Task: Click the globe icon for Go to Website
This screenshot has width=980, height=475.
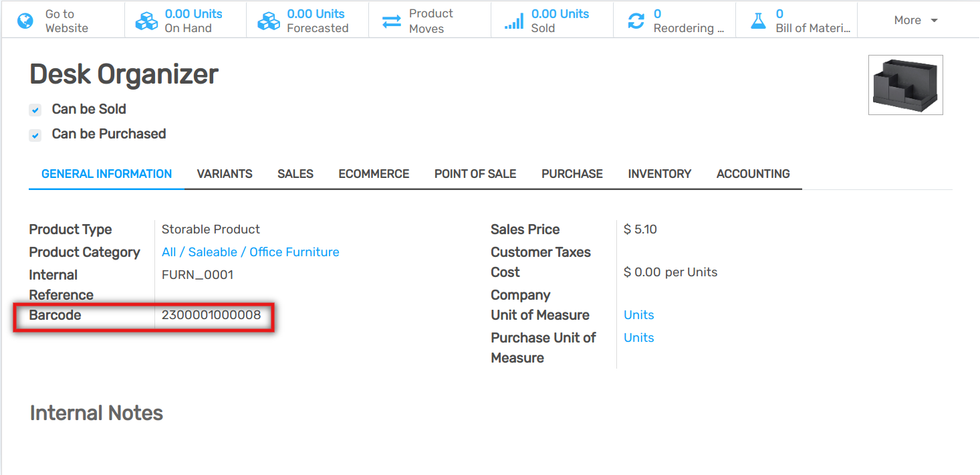Action: pyautogui.click(x=25, y=21)
